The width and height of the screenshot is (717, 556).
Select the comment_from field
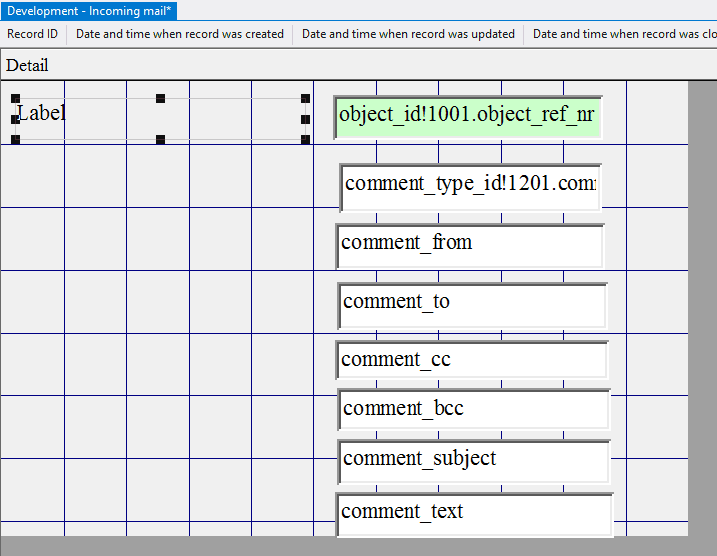click(470, 246)
